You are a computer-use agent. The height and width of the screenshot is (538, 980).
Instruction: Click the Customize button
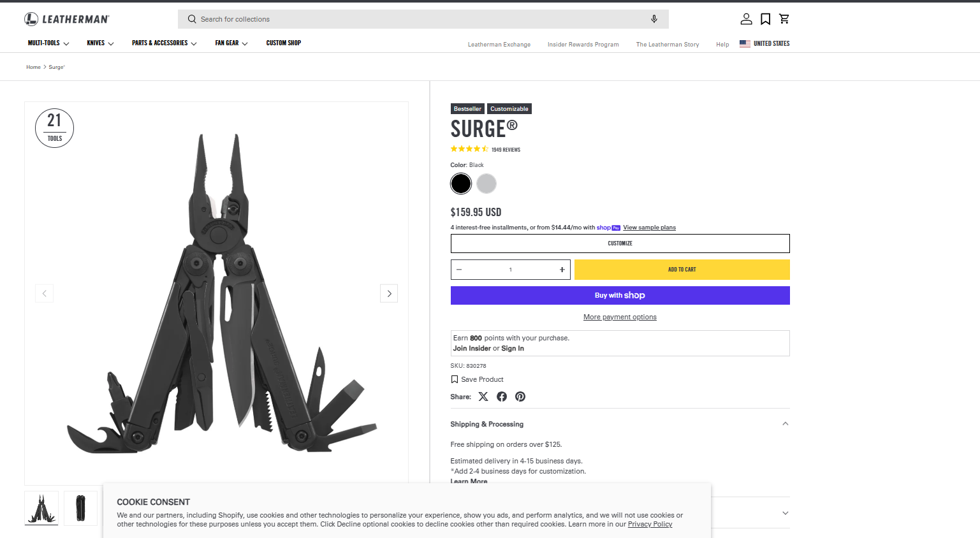620,244
